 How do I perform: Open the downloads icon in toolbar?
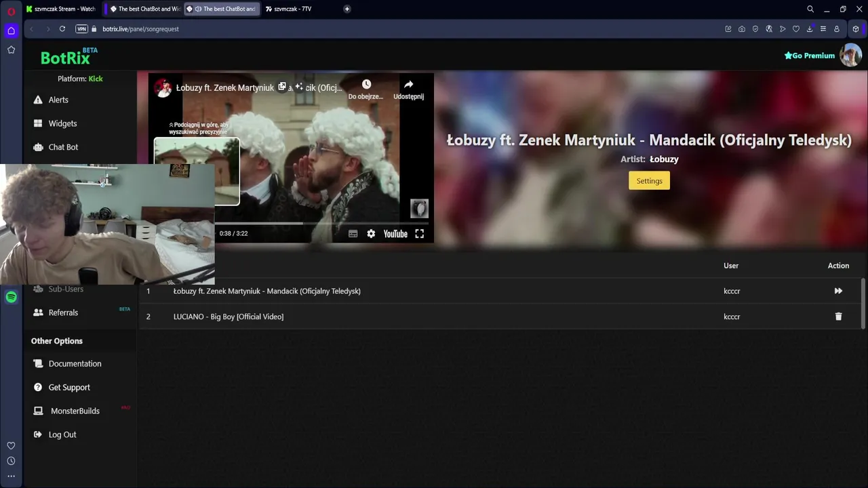[810, 29]
